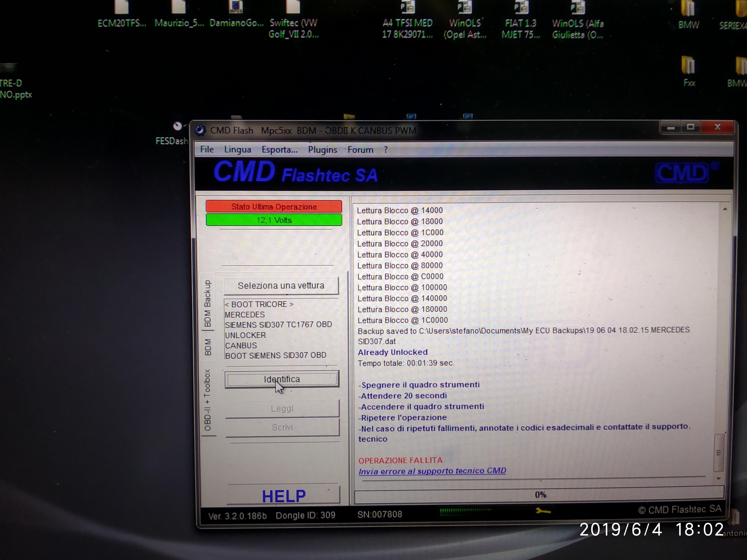747x560 pixels.
Task: Open the Forum menu
Action: 360,150
